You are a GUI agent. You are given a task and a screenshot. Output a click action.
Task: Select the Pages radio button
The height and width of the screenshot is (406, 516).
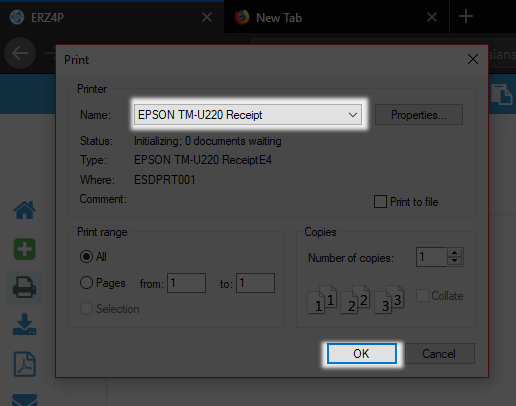click(x=86, y=283)
